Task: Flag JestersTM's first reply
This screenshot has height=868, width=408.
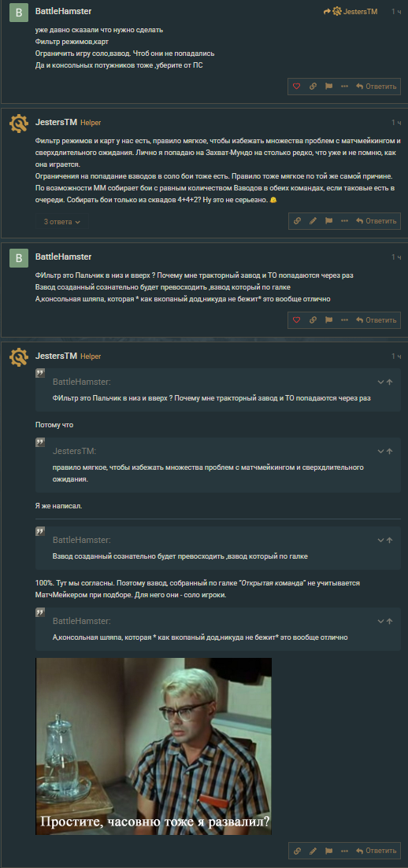Action: tap(328, 221)
